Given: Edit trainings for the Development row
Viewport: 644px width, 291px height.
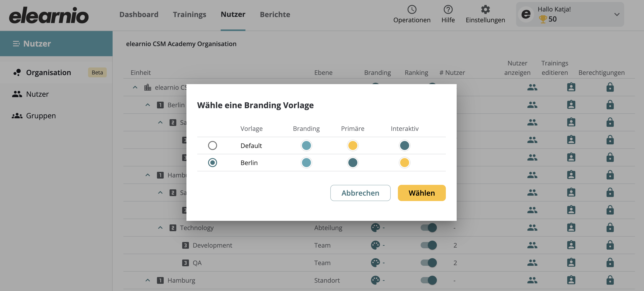Looking at the screenshot, I should (571, 245).
